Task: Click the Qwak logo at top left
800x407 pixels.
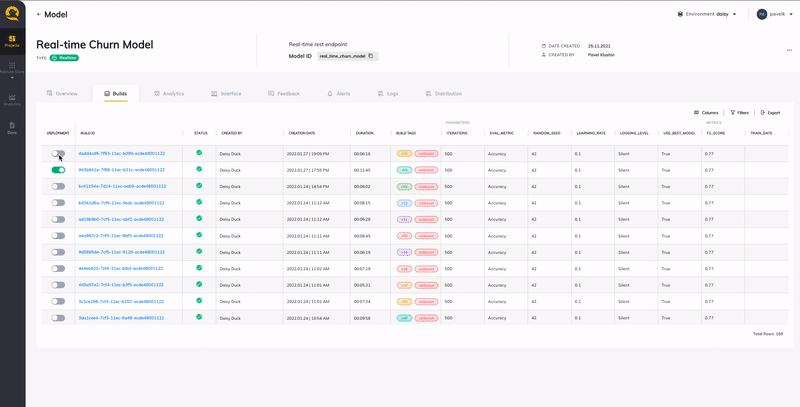Action: (x=12, y=12)
